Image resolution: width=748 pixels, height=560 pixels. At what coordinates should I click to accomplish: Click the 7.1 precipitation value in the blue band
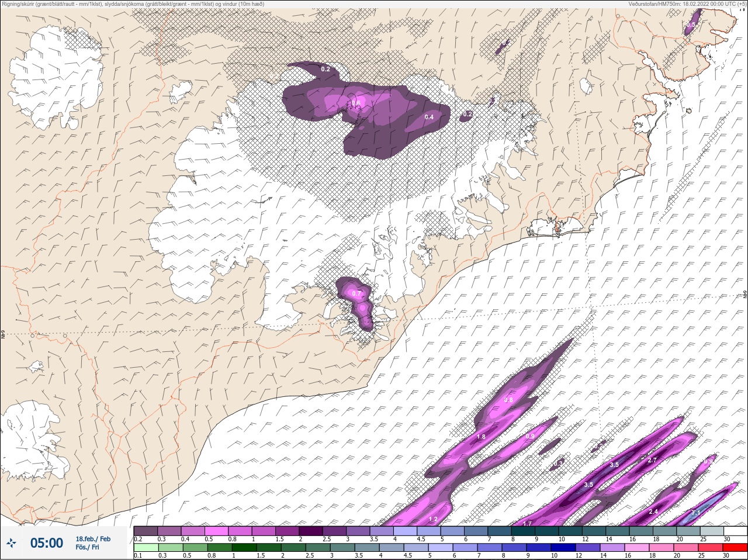[x=695, y=513]
